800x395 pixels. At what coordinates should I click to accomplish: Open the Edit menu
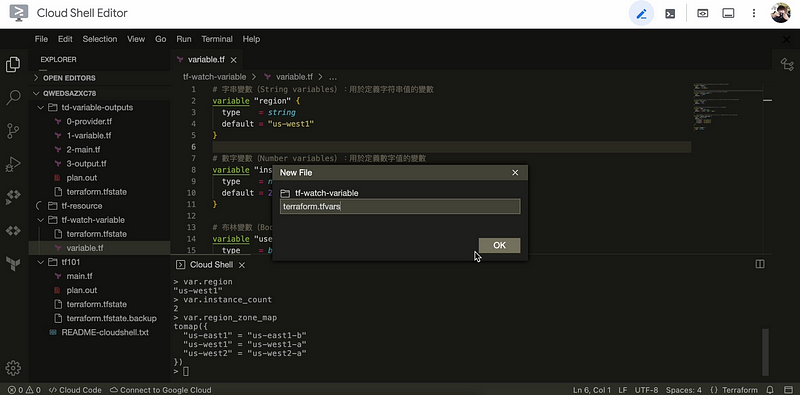click(65, 39)
